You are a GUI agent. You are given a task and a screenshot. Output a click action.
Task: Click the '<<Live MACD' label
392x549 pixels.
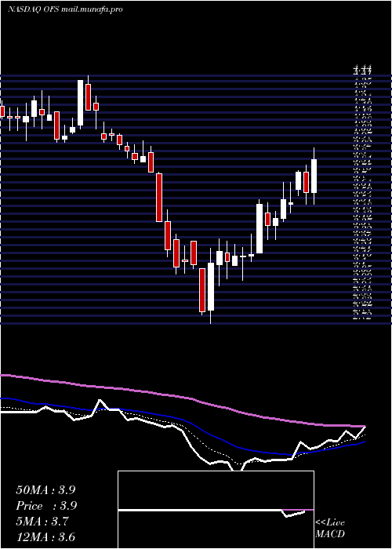click(330, 529)
